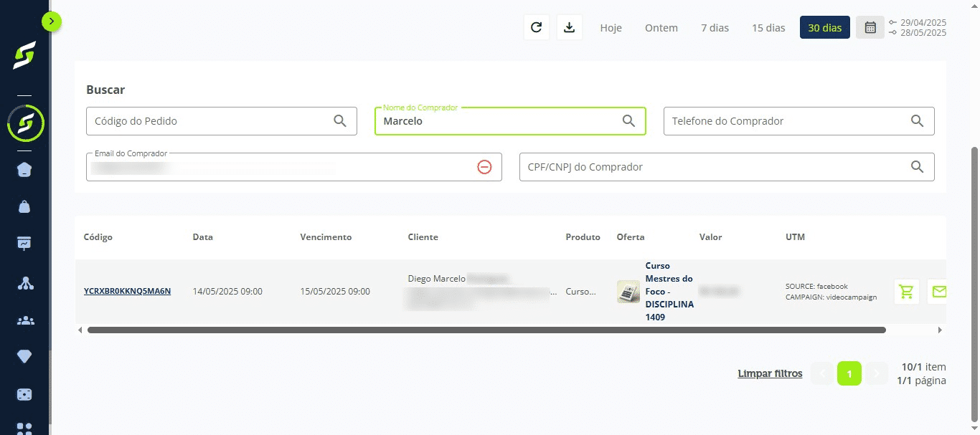
Task: Click the Data column header
Action: point(203,237)
